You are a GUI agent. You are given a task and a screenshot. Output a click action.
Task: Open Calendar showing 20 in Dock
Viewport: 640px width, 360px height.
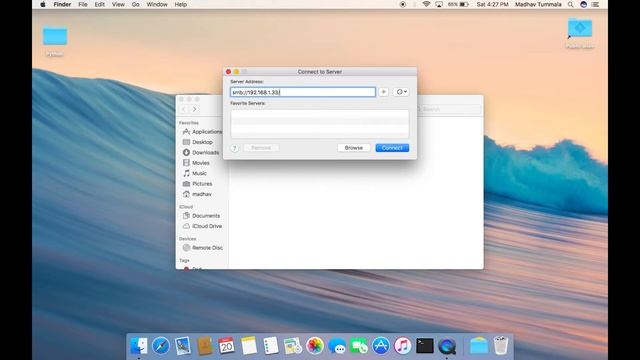(227, 346)
